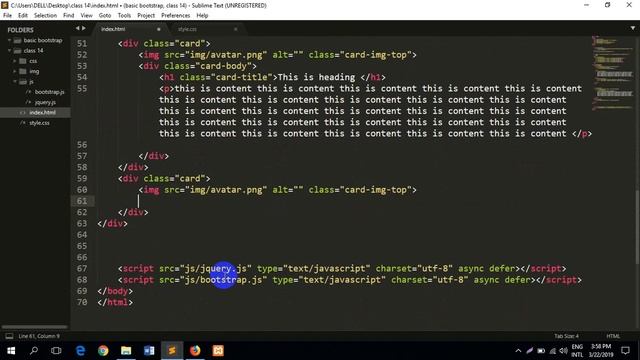This screenshot has height=360, width=640.
Task: Collapse the basic bootstrap folder
Action: click(x=9, y=40)
